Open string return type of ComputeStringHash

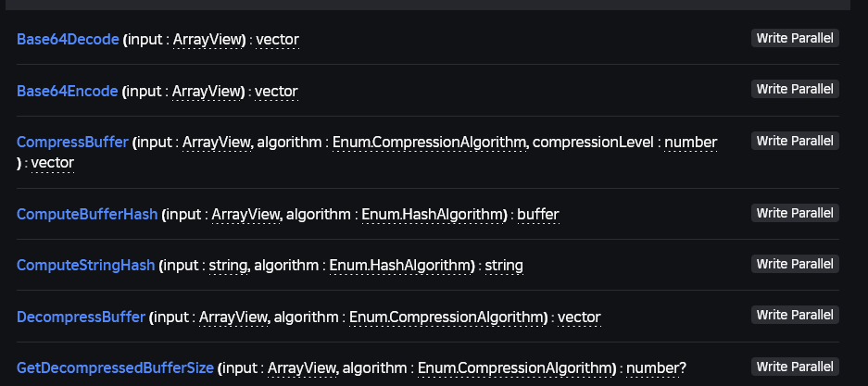pyautogui.click(x=504, y=265)
